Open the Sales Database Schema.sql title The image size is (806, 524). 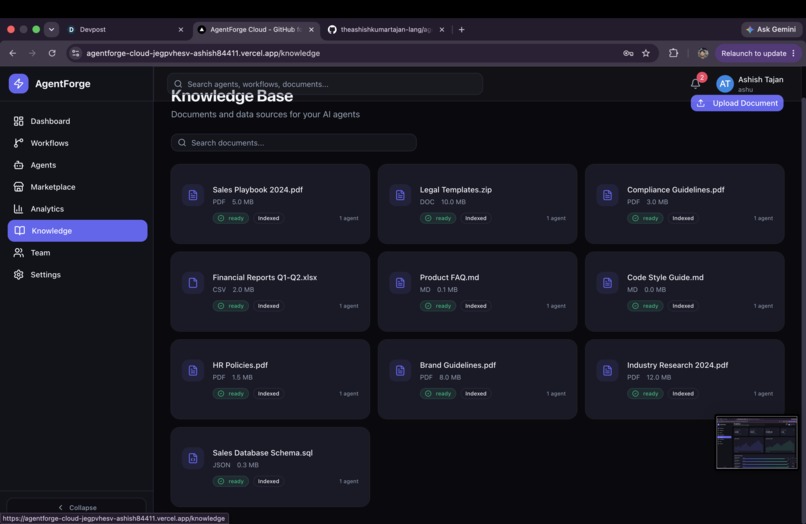[263, 453]
